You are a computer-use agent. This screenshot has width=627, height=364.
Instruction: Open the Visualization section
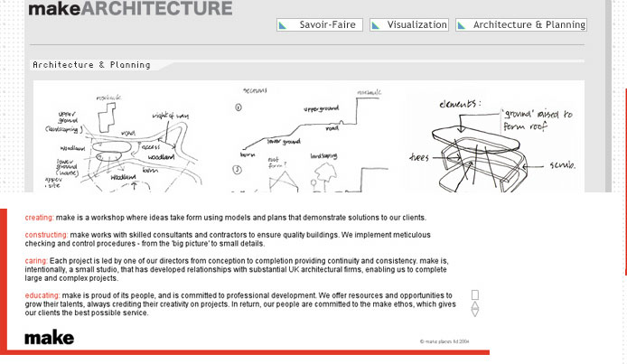(409, 24)
